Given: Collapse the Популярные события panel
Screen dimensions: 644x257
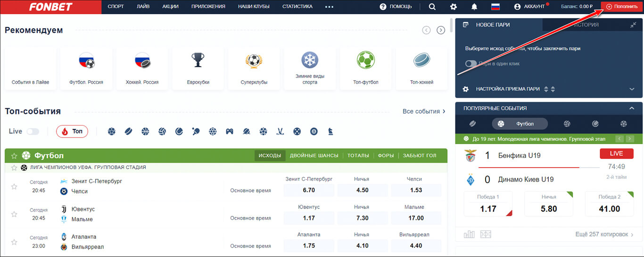Looking at the screenshot, I should click(632, 108).
